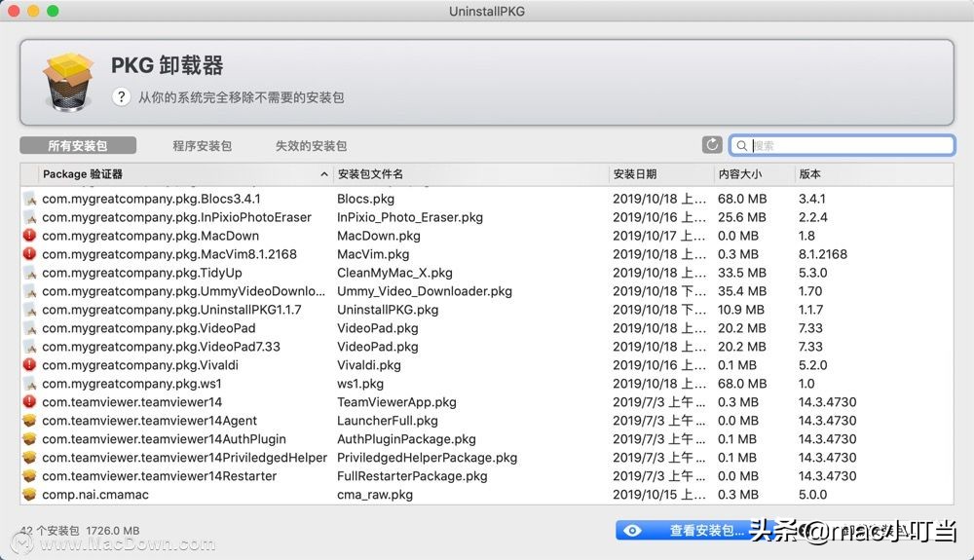Select com.mygreatcompany.pkg.Blocs3.4.1 row

[x=486, y=199]
